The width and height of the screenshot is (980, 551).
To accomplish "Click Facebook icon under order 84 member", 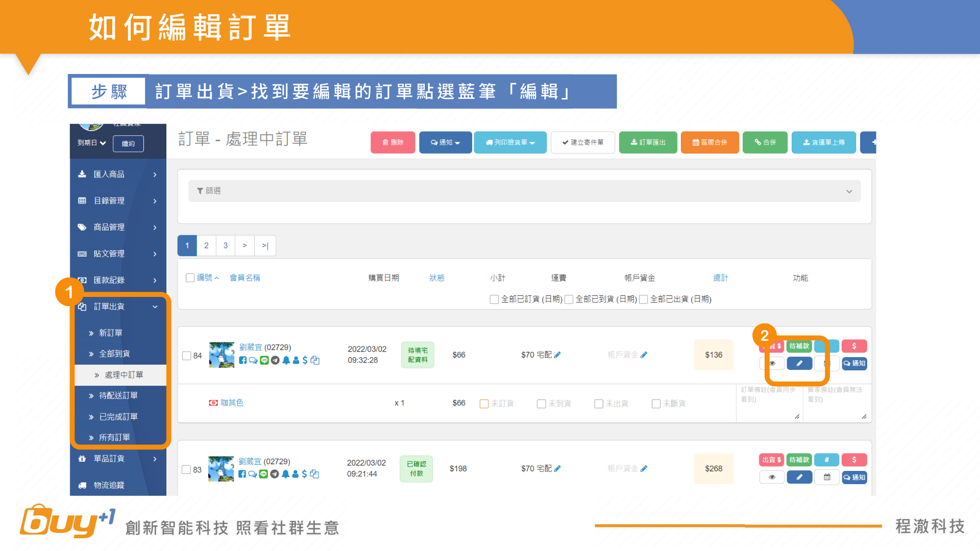I will (x=243, y=360).
